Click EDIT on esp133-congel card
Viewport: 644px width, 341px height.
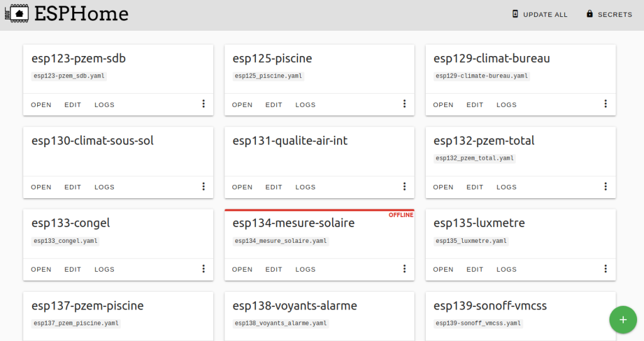coord(73,269)
